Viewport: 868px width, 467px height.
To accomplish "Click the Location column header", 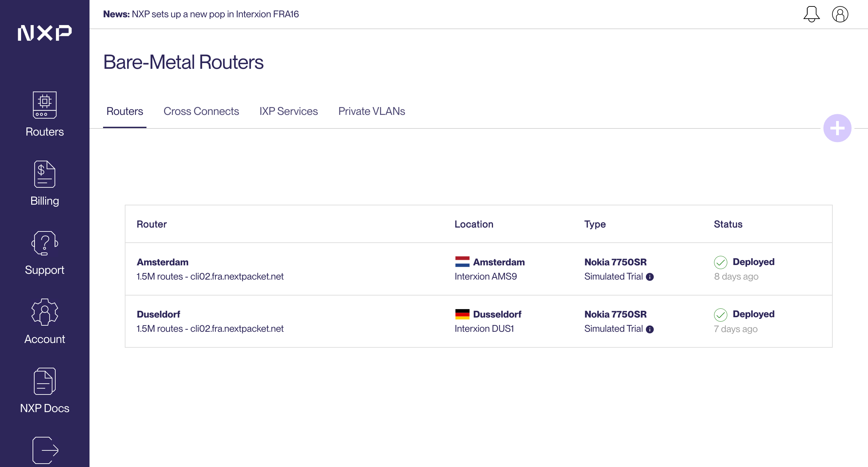I will pyautogui.click(x=474, y=224).
